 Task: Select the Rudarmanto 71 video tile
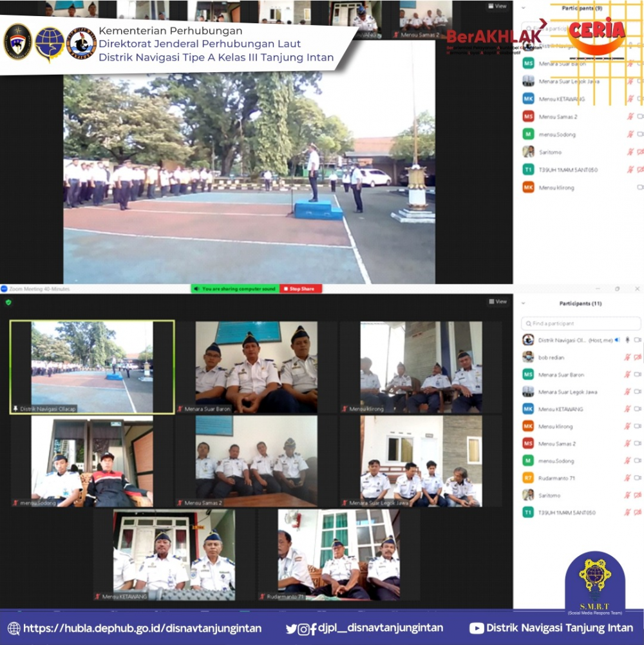coord(339,555)
